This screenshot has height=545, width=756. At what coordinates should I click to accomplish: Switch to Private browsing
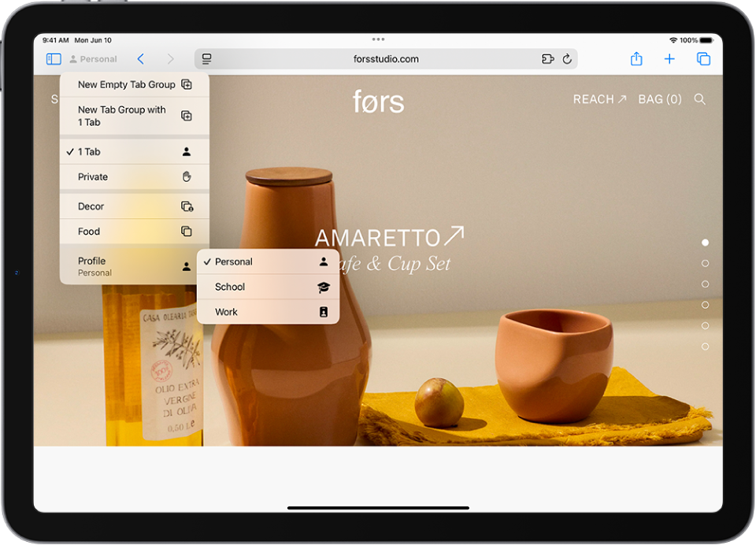pos(135,177)
